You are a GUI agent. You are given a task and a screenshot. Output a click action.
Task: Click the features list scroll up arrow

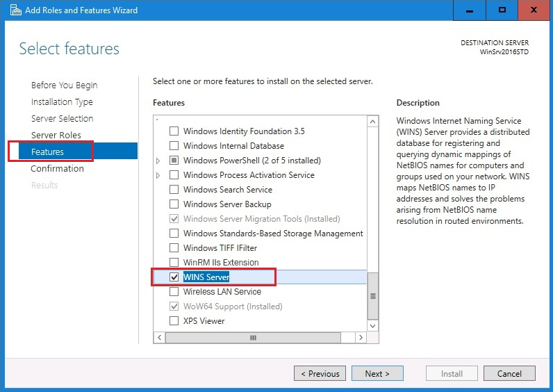(372, 122)
